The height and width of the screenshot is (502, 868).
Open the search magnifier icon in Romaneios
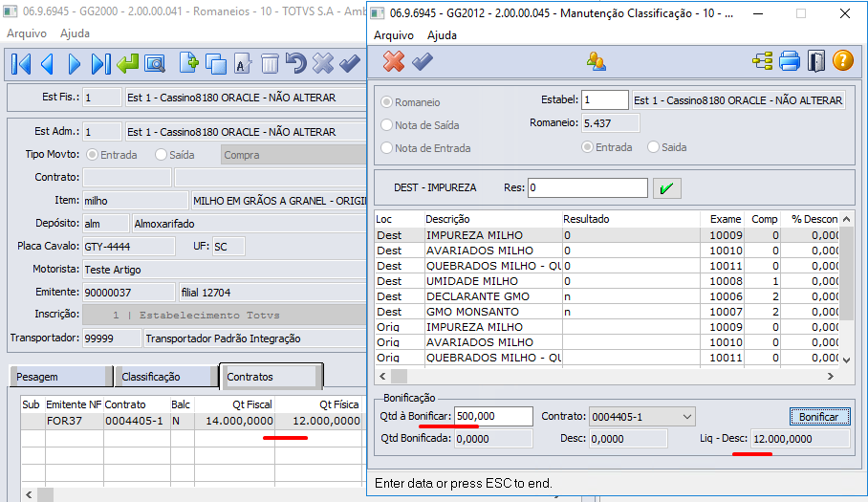155,64
